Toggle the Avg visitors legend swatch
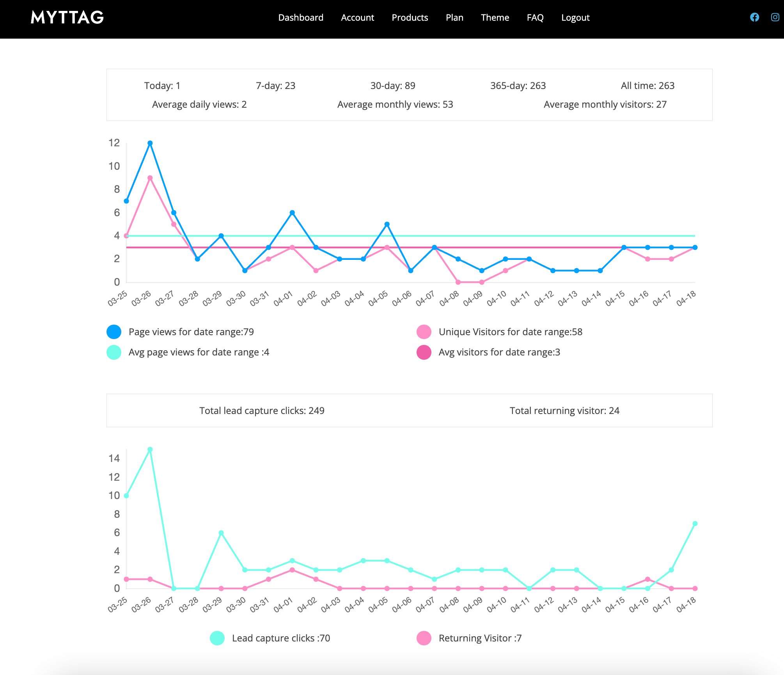Image resolution: width=784 pixels, height=675 pixels. tap(424, 352)
